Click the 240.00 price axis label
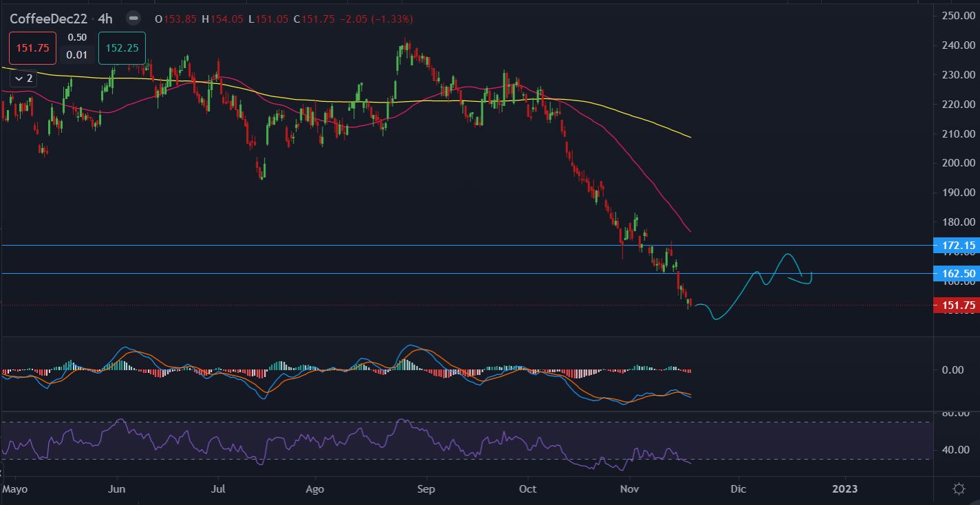The width and height of the screenshot is (980, 505). (x=959, y=45)
